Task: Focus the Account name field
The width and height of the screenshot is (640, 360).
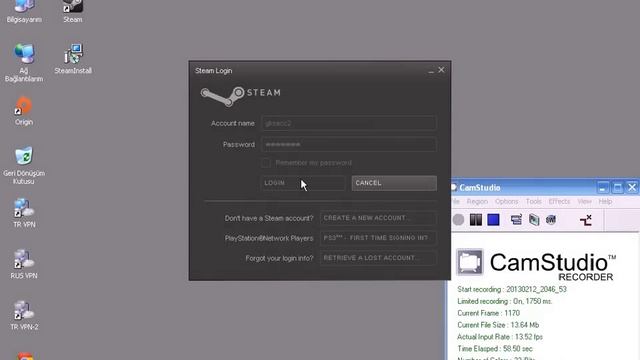Action: click(349, 123)
